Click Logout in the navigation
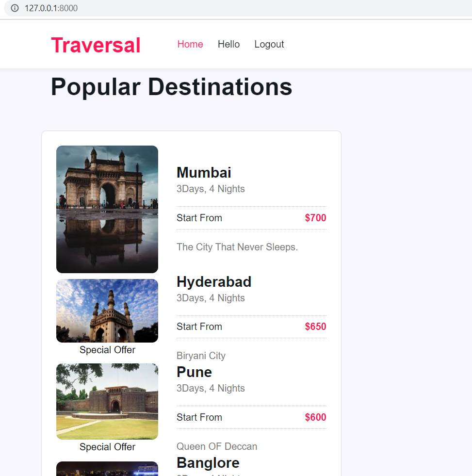Image resolution: width=472 pixels, height=476 pixels. 269,44
